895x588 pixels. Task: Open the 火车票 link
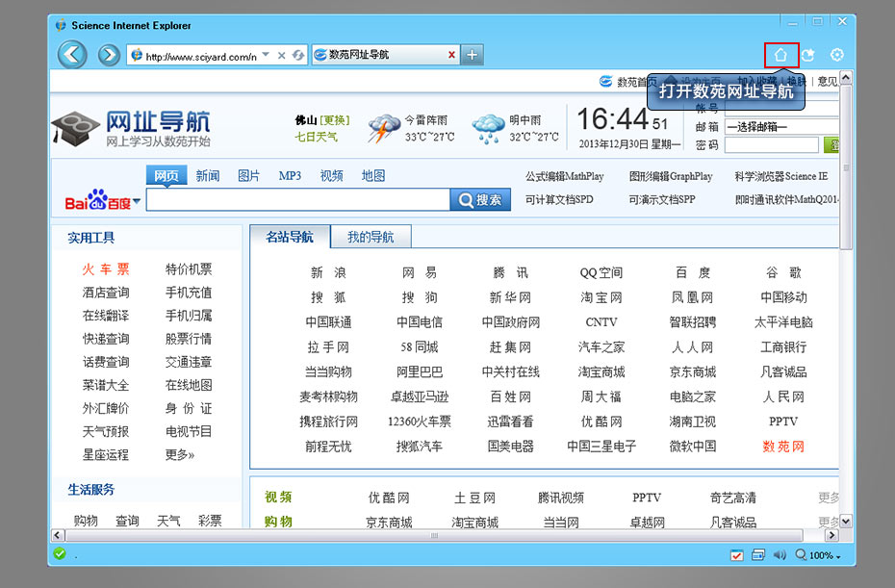(106, 269)
